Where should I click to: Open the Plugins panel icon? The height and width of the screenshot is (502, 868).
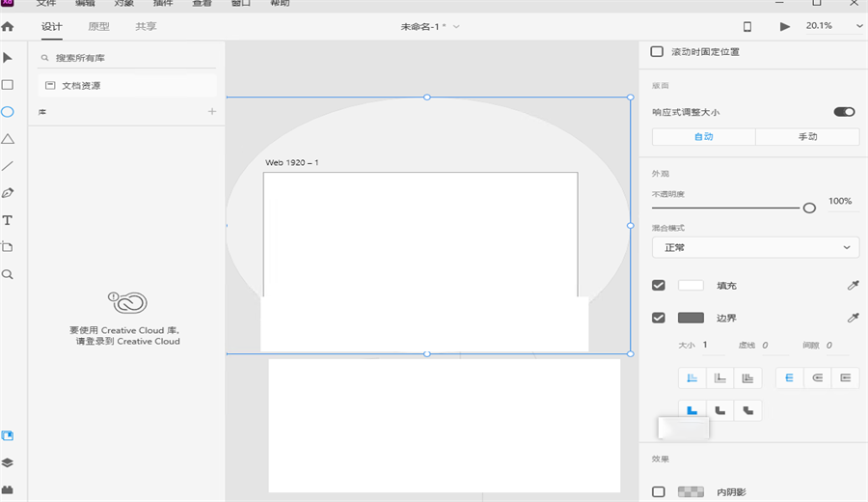[x=8, y=489]
